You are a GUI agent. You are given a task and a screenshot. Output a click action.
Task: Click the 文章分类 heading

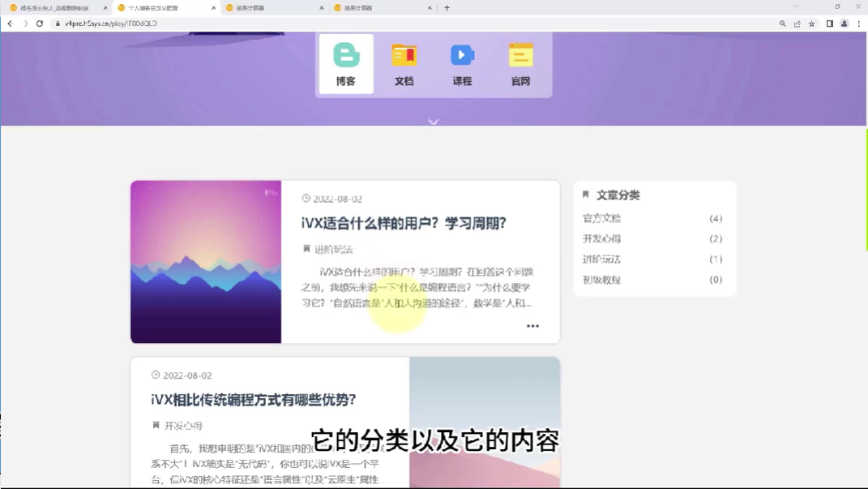(x=618, y=195)
